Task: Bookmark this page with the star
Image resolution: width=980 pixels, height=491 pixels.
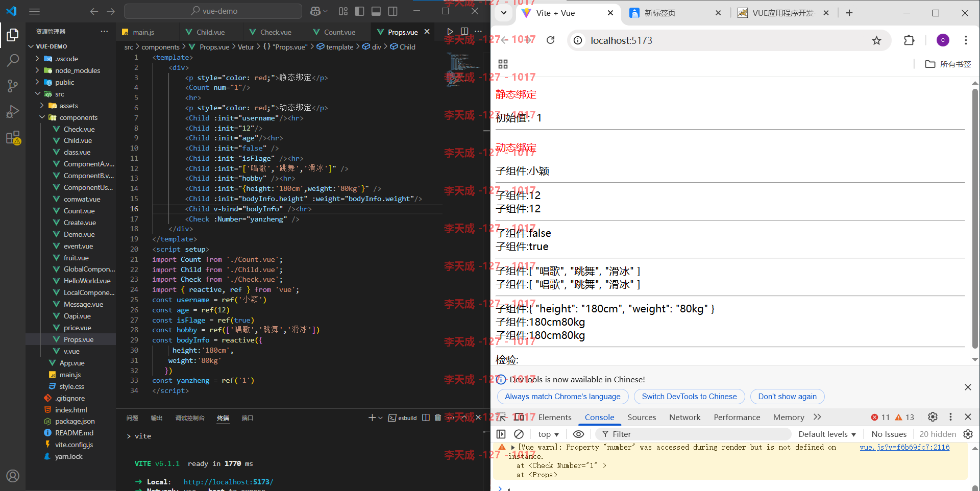Action: point(876,40)
